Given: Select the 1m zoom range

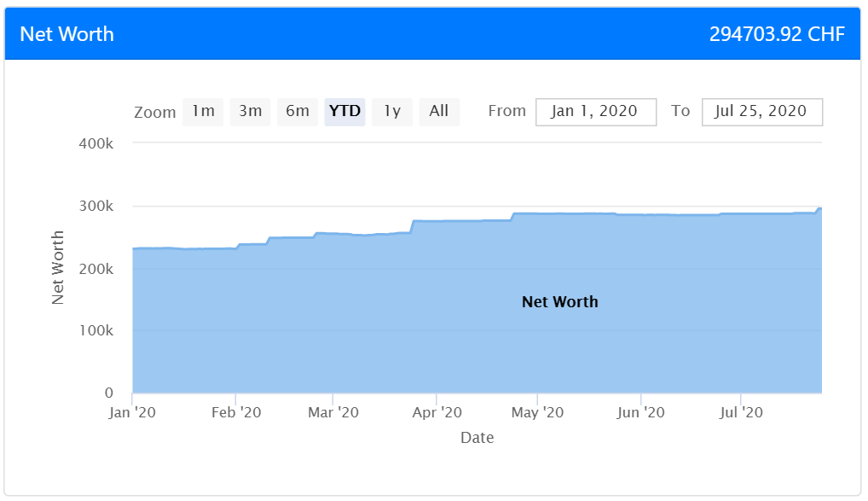Looking at the screenshot, I should click(x=203, y=112).
